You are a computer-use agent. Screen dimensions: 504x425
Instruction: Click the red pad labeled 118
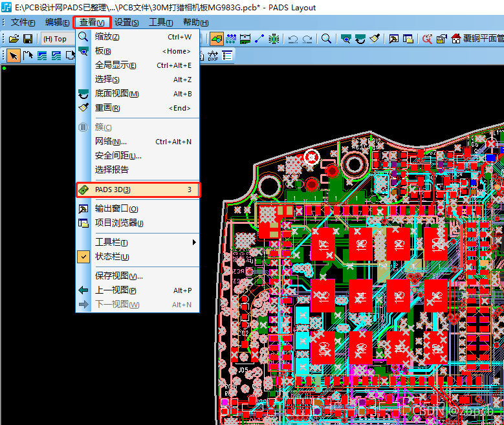coord(360,245)
